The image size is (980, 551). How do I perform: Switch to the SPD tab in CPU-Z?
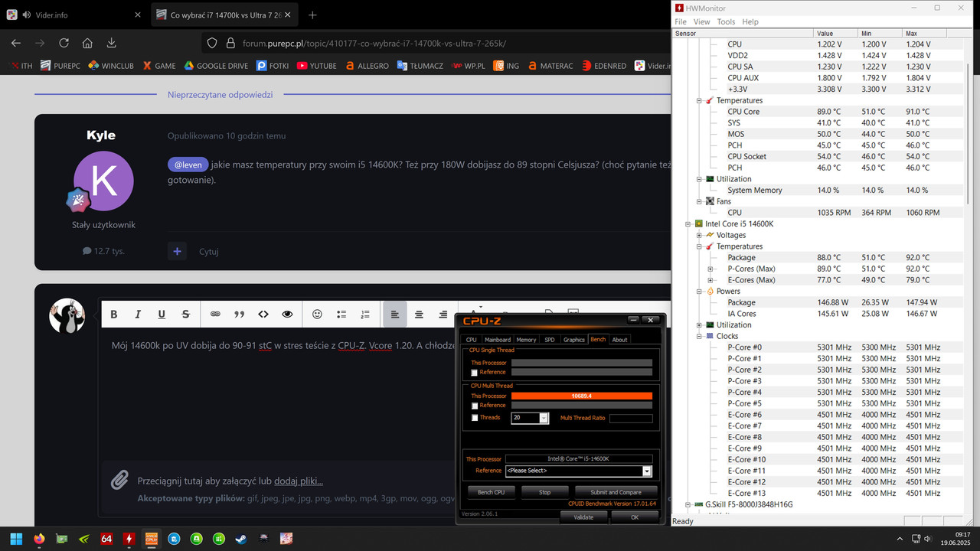click(x=550, y=340)
